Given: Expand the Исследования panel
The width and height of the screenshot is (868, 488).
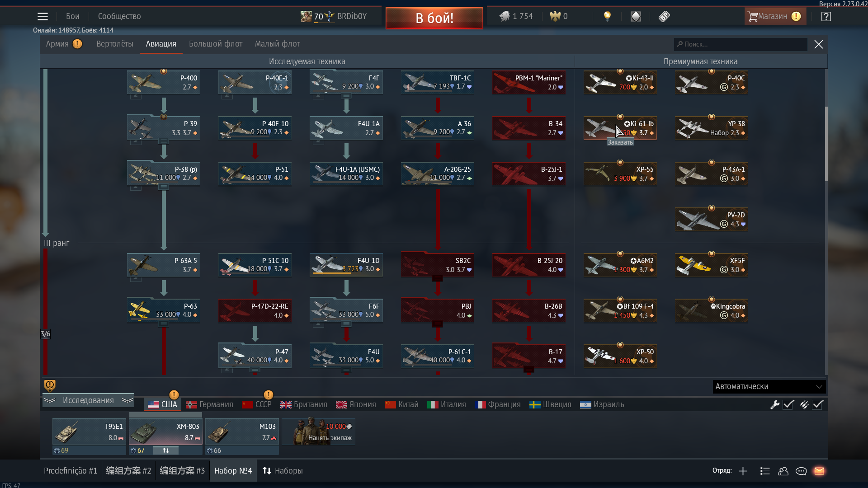Looking at the screenshot, I should 88,400.
